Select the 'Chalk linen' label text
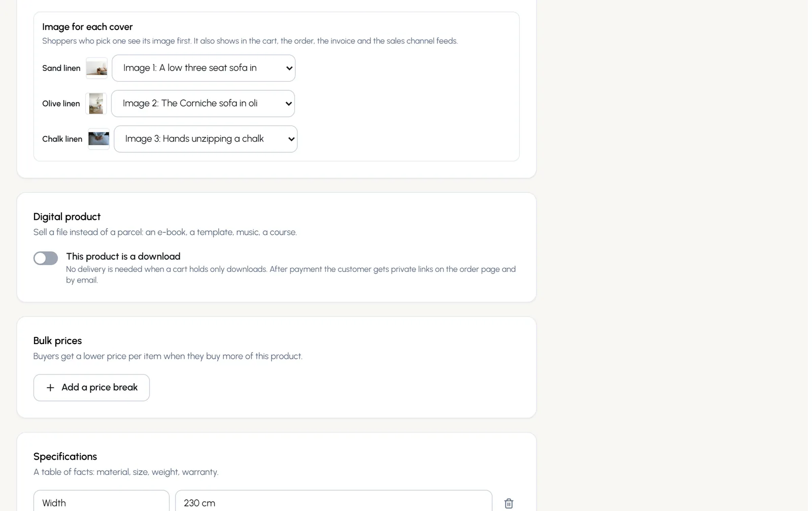 pyautogui.click(x=62, y=139)
